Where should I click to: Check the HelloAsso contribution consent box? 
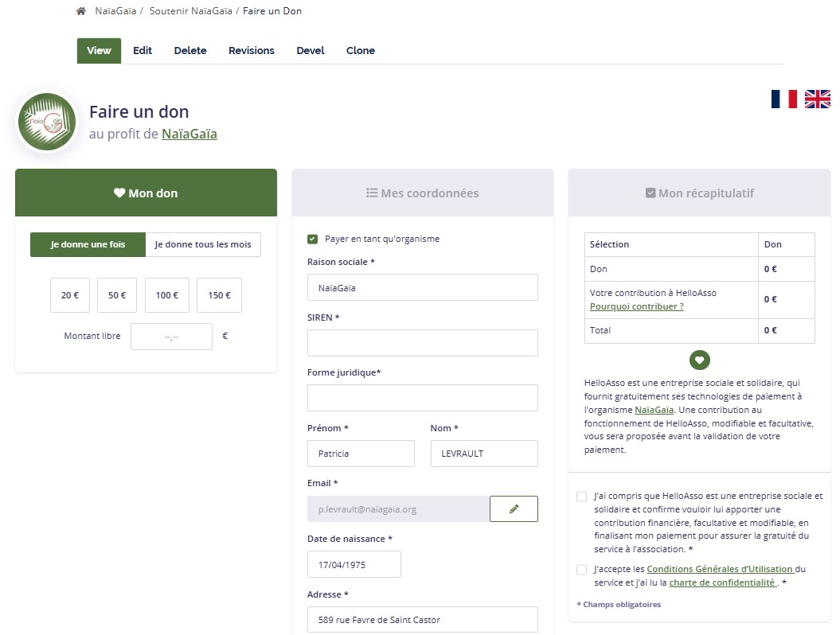click(x=581, y=497)
